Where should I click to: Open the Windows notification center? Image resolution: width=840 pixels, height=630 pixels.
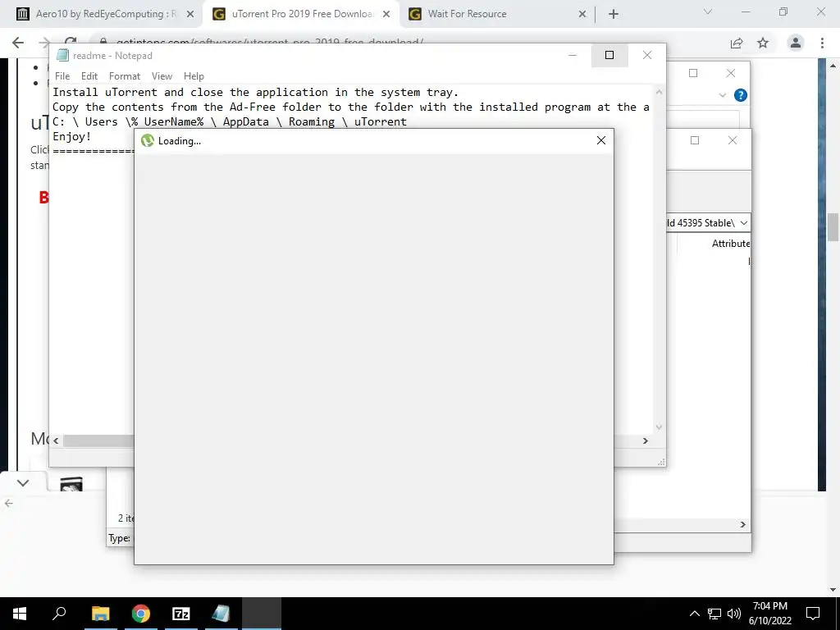click(813, 614)
